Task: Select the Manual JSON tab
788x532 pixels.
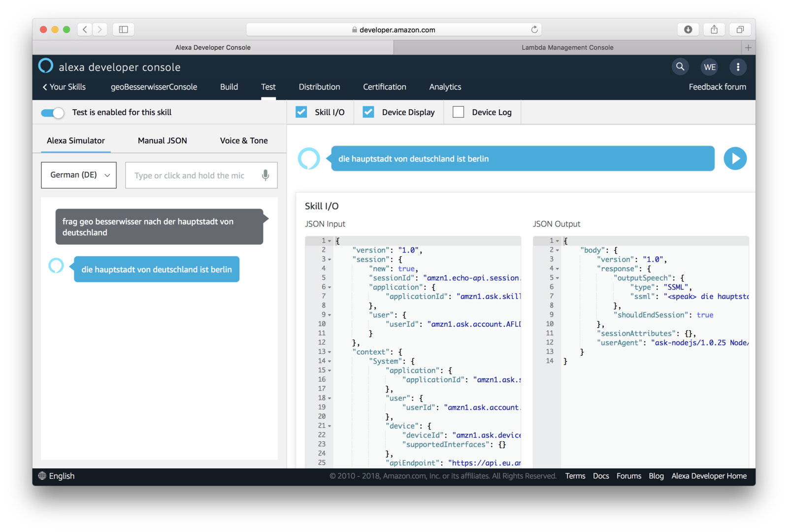Action: click(x=163, y=141)
